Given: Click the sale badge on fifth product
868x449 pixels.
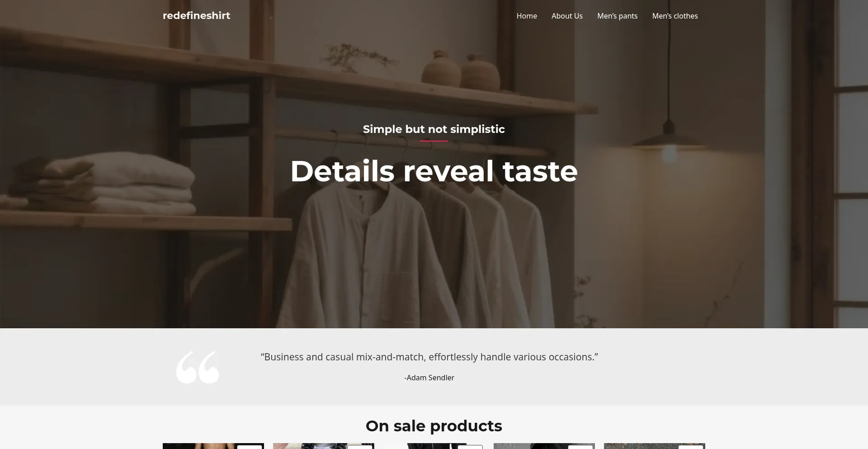Looking at the screenshot, I should pyautogui.click(x=691, y=447).
